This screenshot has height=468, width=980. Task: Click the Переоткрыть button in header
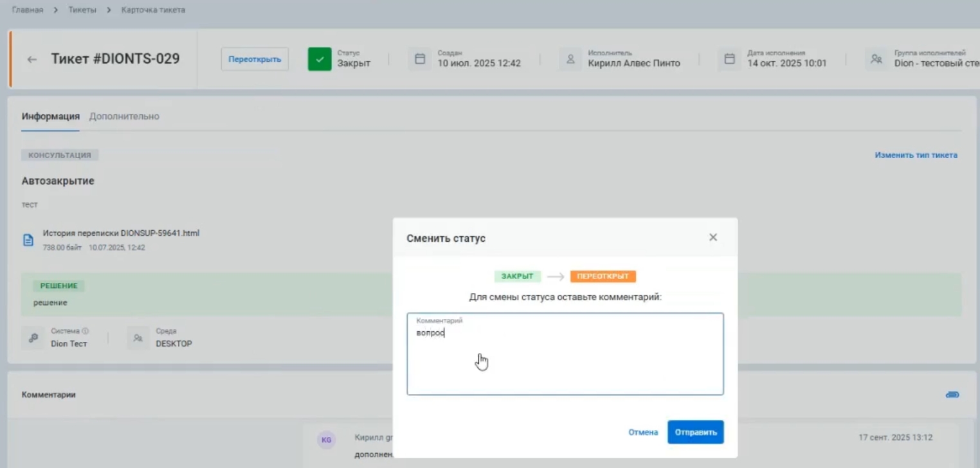tap(255, 59)
